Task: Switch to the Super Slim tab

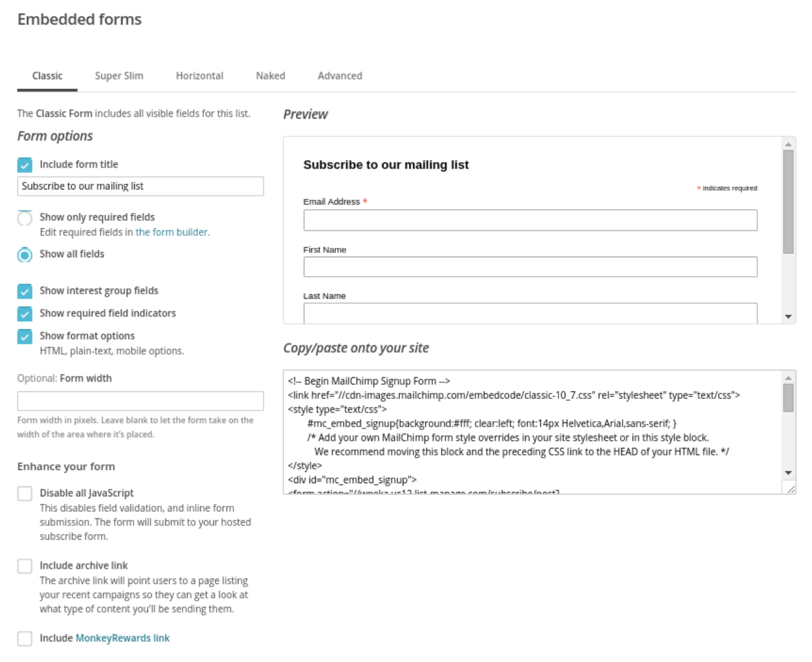Action: [x=119, y=75]
